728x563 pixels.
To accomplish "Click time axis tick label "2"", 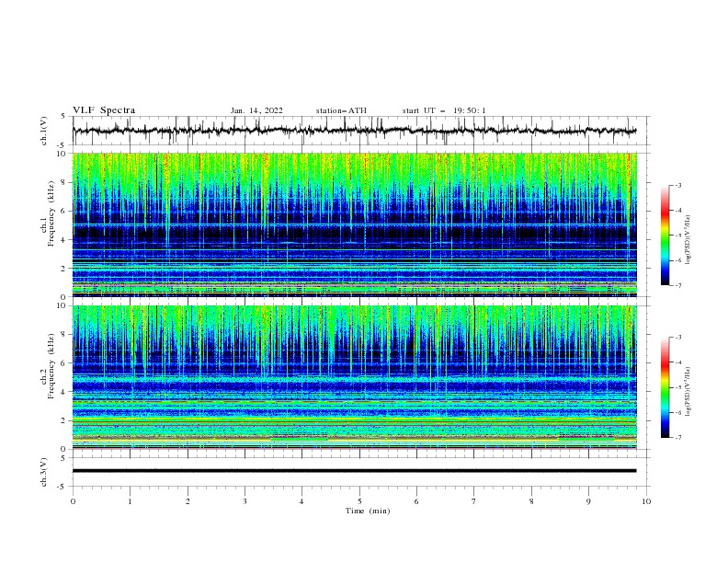I will click(x=188, y=501).
